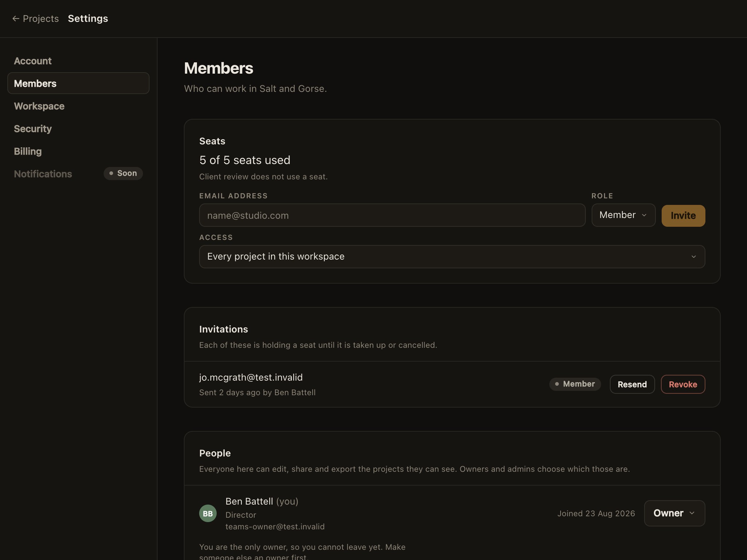Focus the email address input field
This screenshot has width=747, height=560.
click(x=392, y=215)
